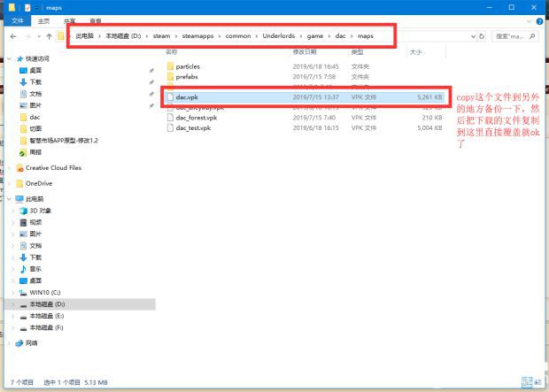
Task: Go back with the back arrow
Action: (x=13, y=36)
